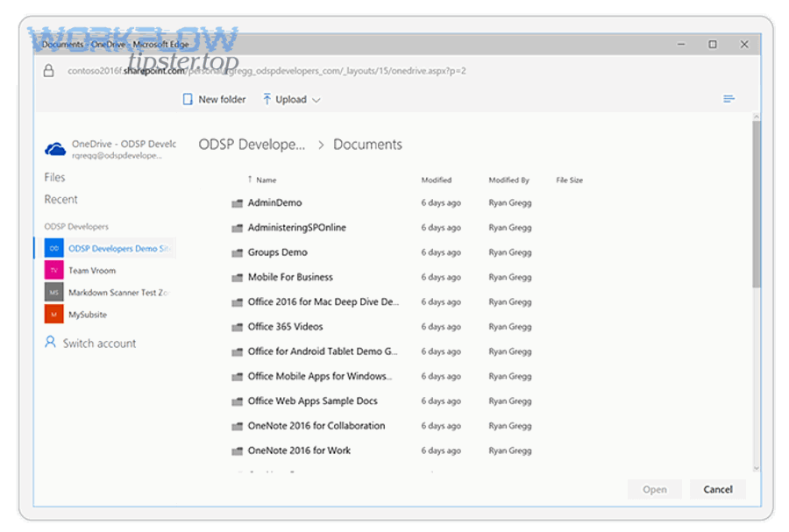Click the Switch account person icon

coord(50,343)
